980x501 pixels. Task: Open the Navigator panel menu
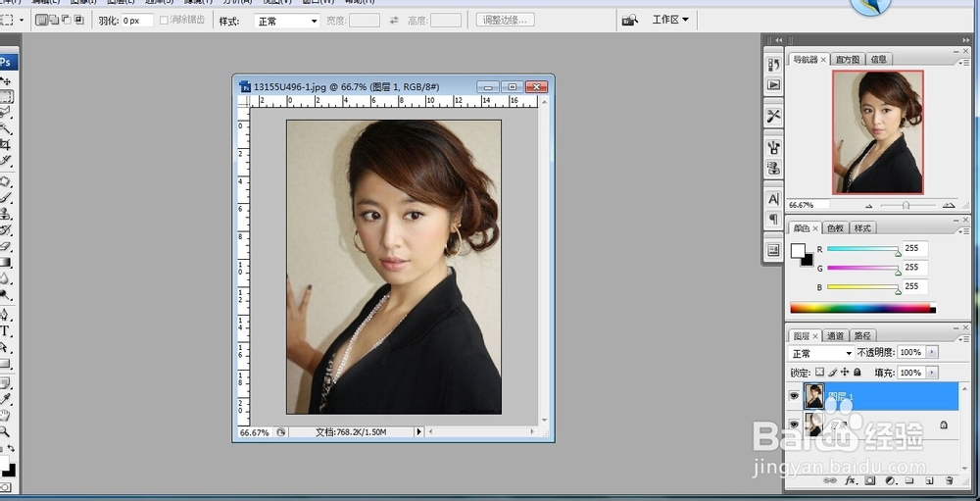(x=962, y=62)
